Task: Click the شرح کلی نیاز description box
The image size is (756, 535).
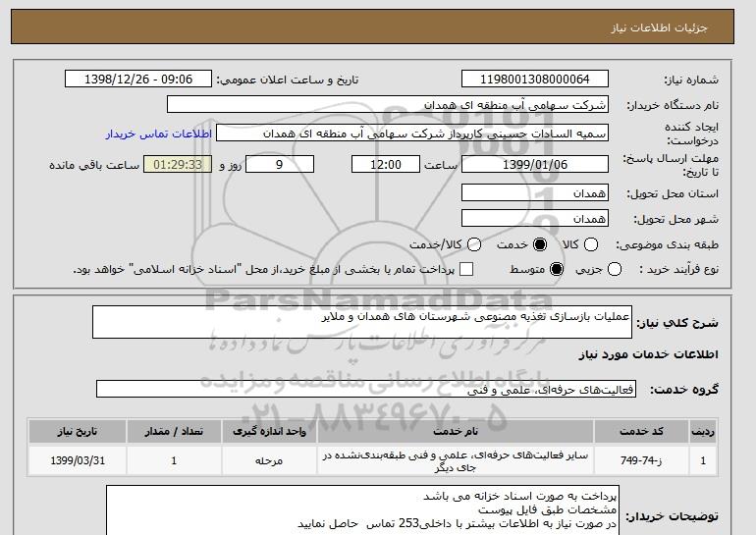Action: tap(362, 322)
